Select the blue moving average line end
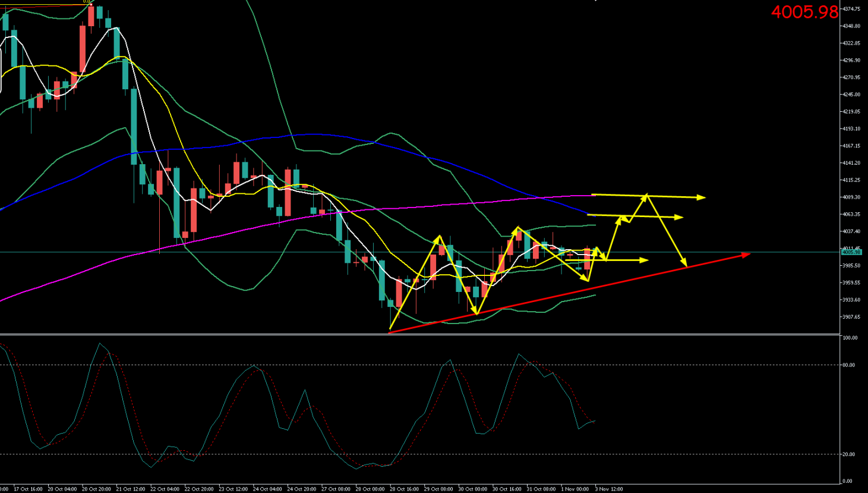 [587, 213]
